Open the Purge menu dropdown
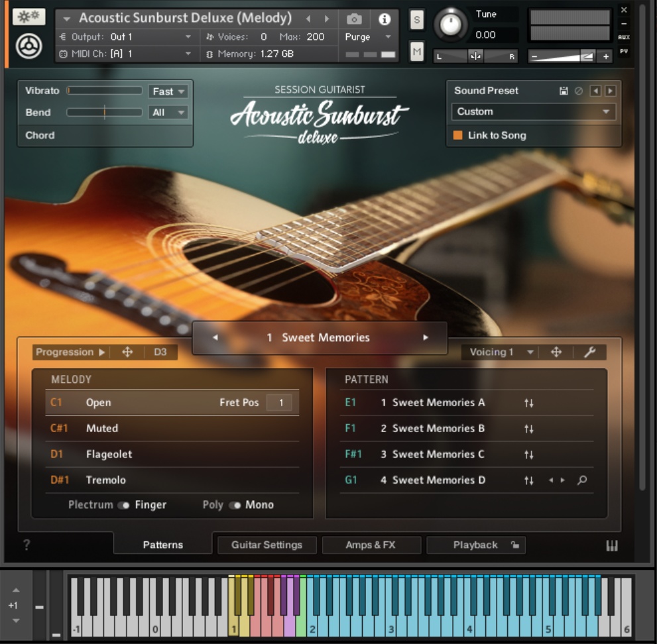 click(368, 37)
